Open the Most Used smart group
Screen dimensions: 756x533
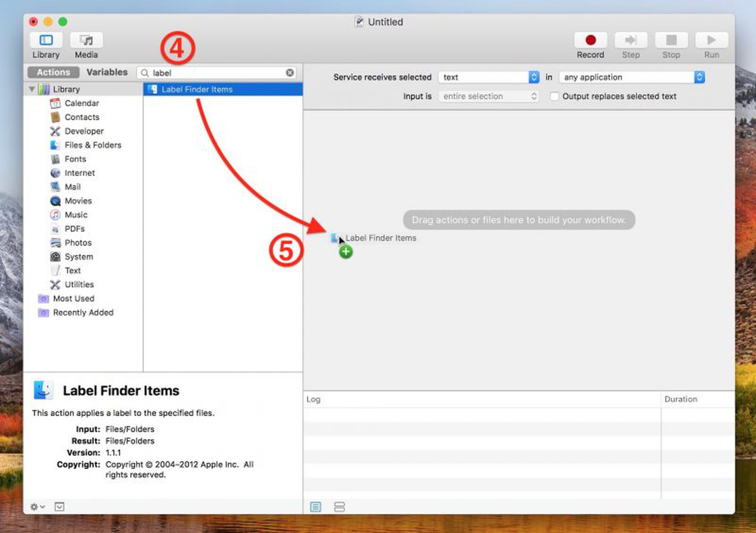pos(74,298)
